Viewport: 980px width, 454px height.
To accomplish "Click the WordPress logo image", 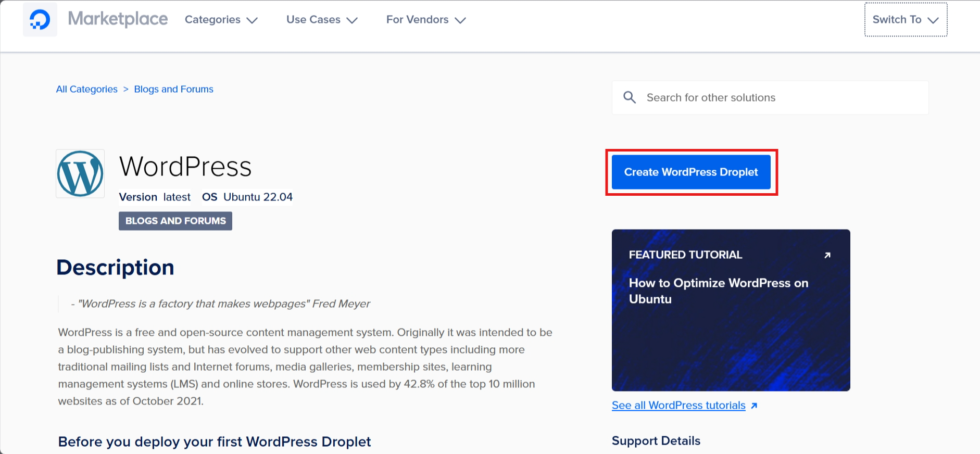I will [80, 174].
